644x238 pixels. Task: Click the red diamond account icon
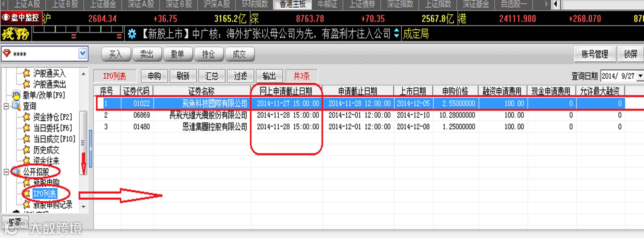7,53
